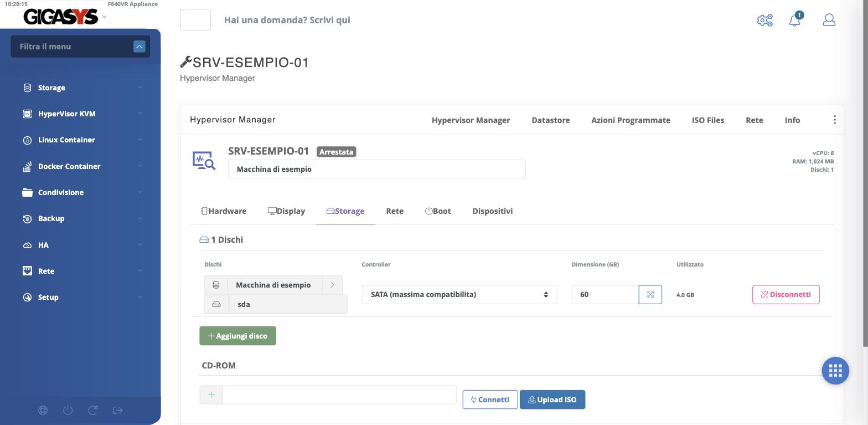Switch to the Display tab

point(286,211)
